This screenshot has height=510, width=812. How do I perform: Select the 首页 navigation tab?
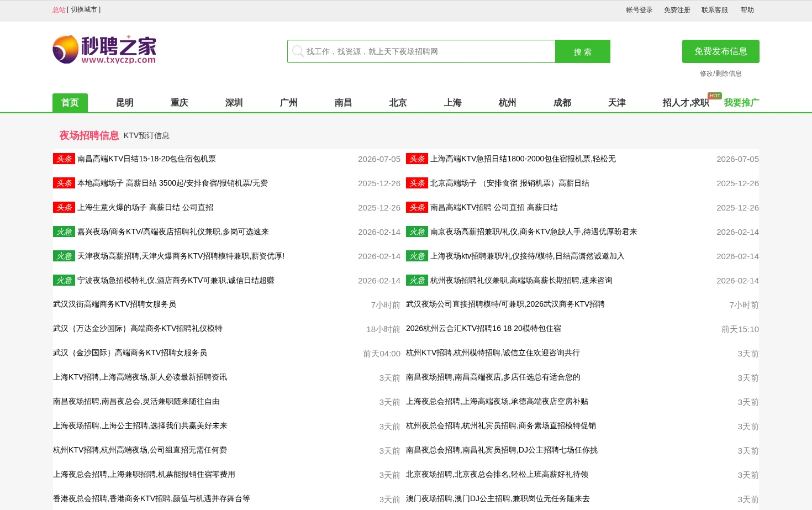pos(70,103)
